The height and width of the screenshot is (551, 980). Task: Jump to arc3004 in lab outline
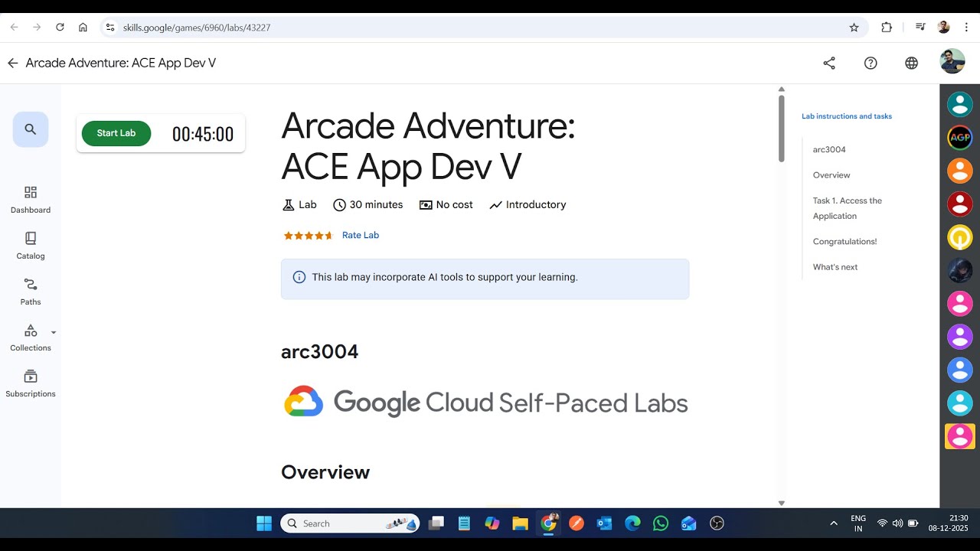[829, 149]
